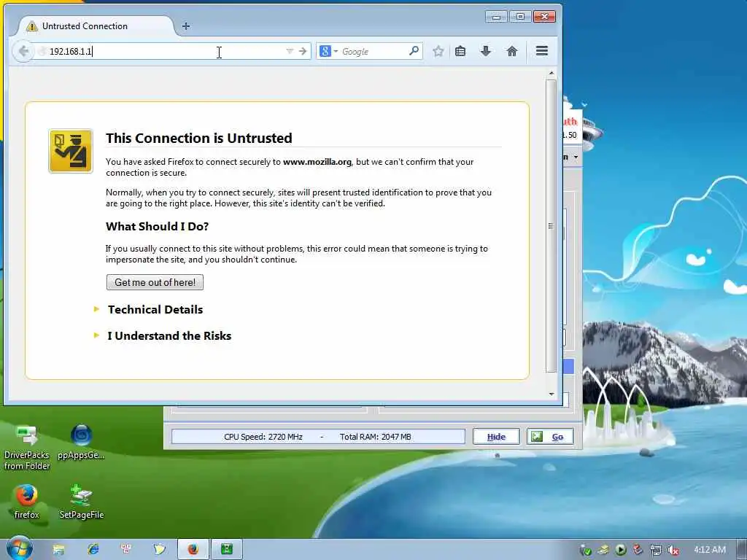Maximize the Firefox window
Screen dimensions: 747x560
click(x=520, y=17)
